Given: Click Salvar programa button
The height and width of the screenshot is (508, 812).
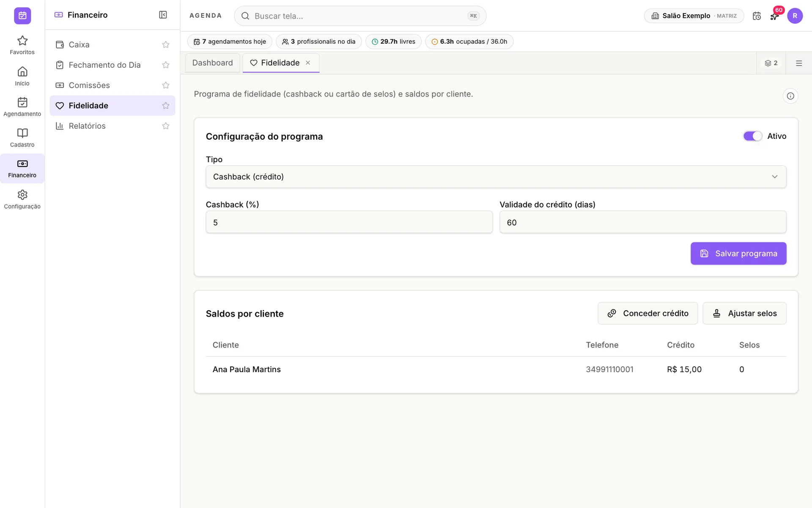Looking at the screenshot, I should (738, 253).
